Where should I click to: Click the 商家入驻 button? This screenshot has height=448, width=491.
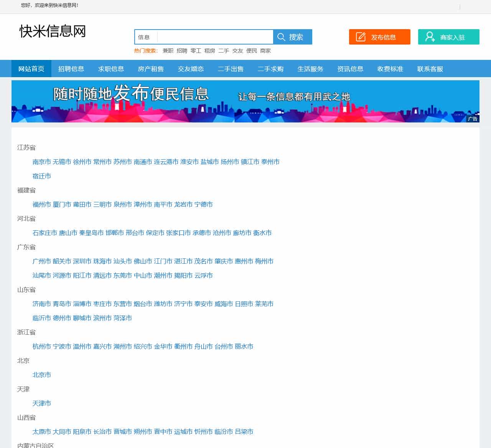coord(448,36)
